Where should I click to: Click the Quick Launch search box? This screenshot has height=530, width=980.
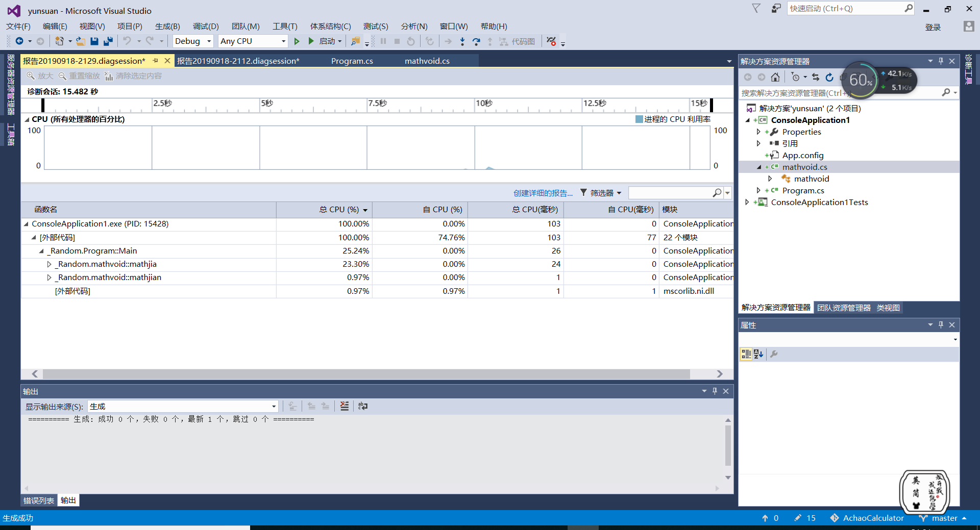tap(846, 9)
